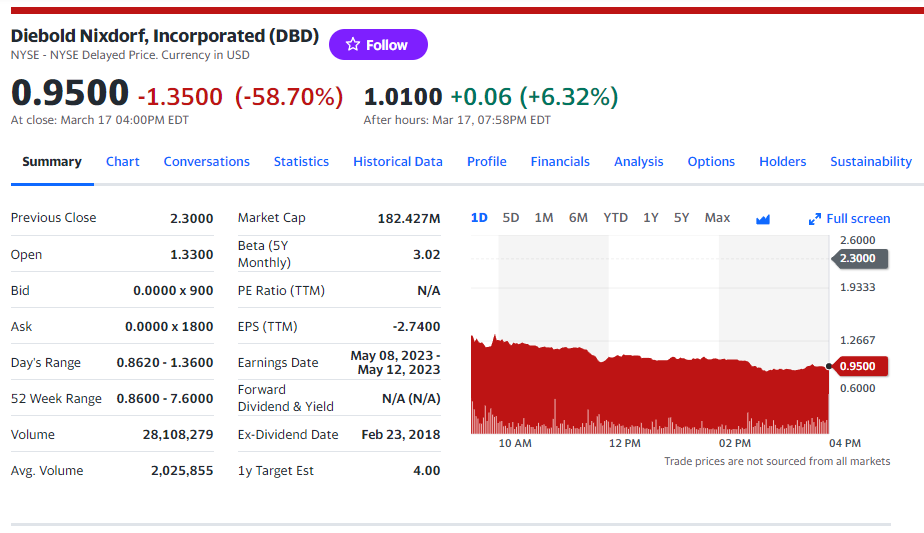Click the Ask value 0.0000 x 1800
The height and width of the screenshot is (533, 924).
169,327
